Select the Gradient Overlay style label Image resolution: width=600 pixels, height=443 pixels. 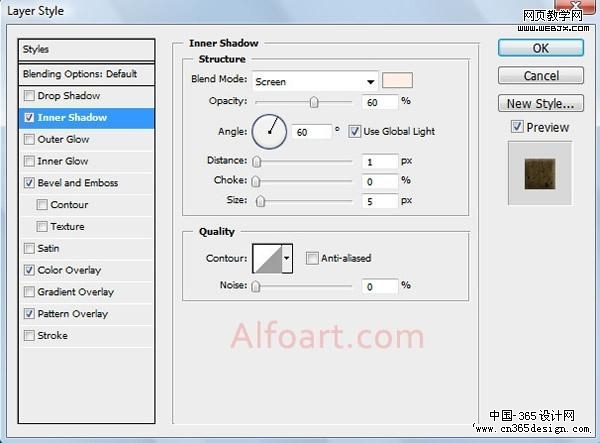click(76, 292)
